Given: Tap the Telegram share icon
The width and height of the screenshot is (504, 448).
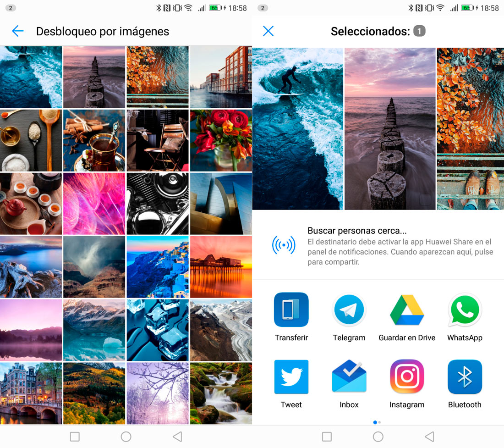Looking at the screenshot, I should (349, 310).
